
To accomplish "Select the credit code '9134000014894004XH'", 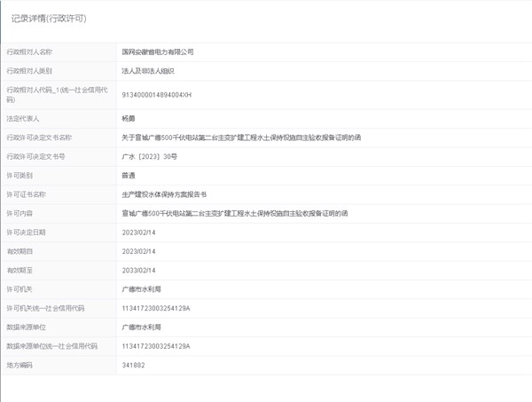I will click(x=157, y=95).
